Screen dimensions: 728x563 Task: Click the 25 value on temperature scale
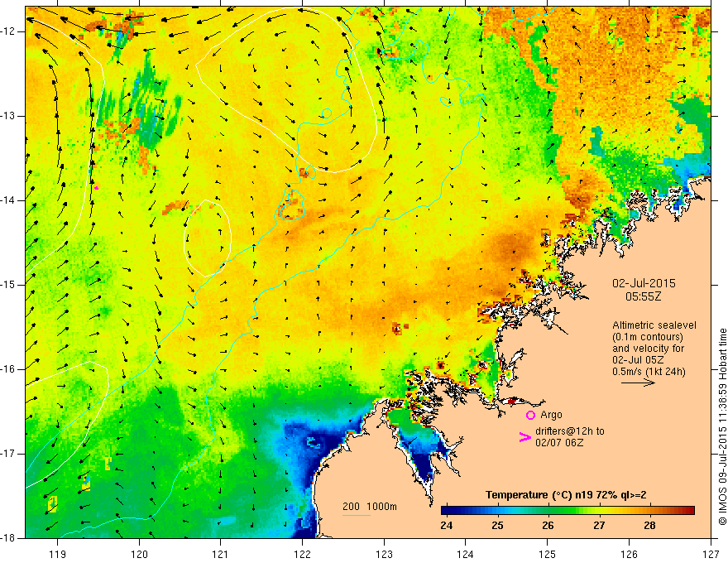(x=498, y=526)
